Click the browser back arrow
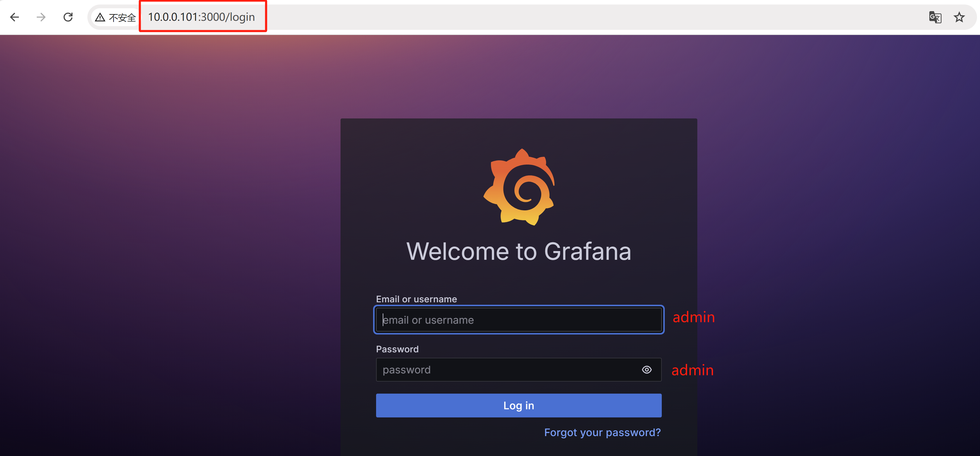The image size is (980, 456). pyautogui.click(x=14, y=17)
